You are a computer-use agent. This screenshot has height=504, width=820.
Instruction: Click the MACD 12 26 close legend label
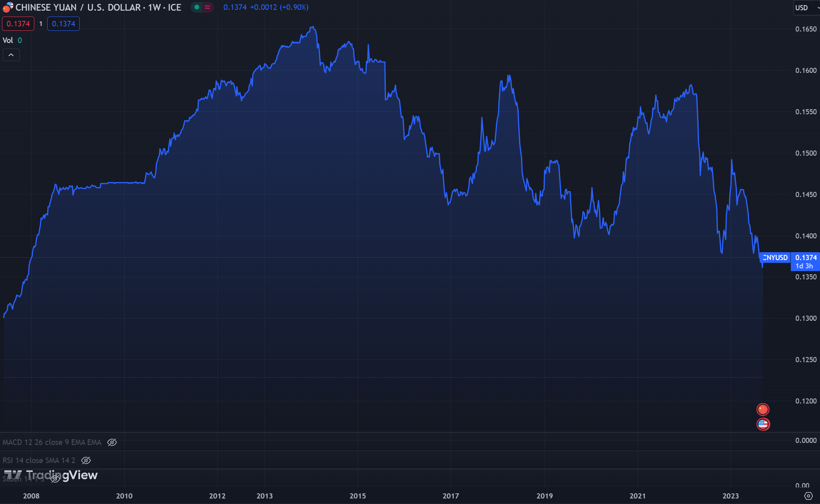coord(52,442)
